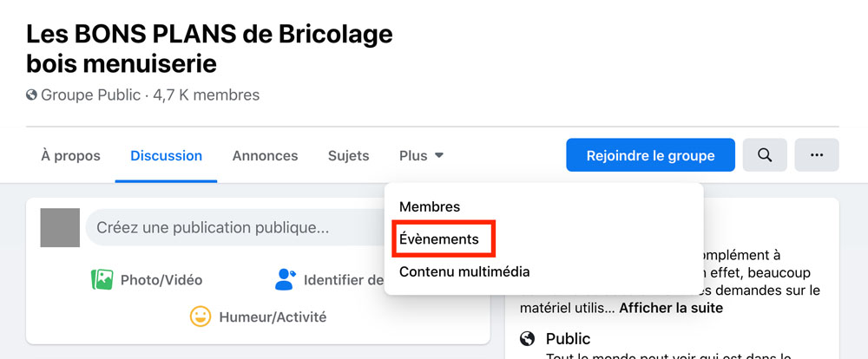Expand description with Afficher la suite
The image size is (868, 359).
click(671, 308)
